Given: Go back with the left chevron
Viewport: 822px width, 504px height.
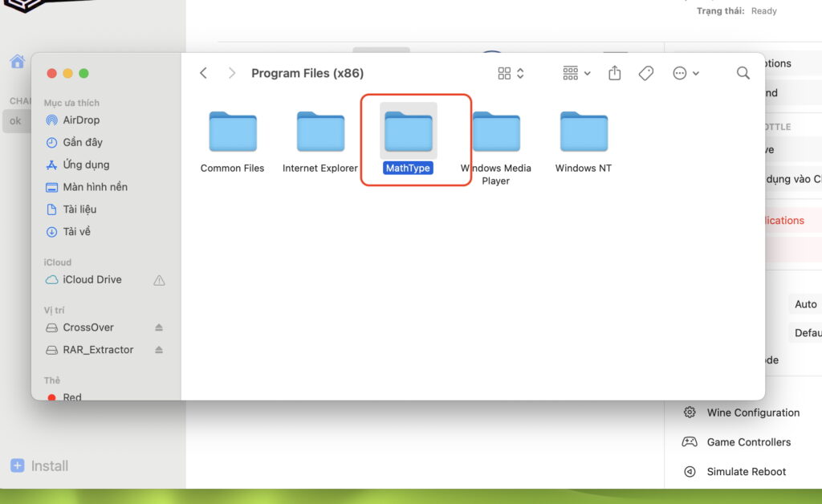Looking at the screenshot, I should pos(204,73).
